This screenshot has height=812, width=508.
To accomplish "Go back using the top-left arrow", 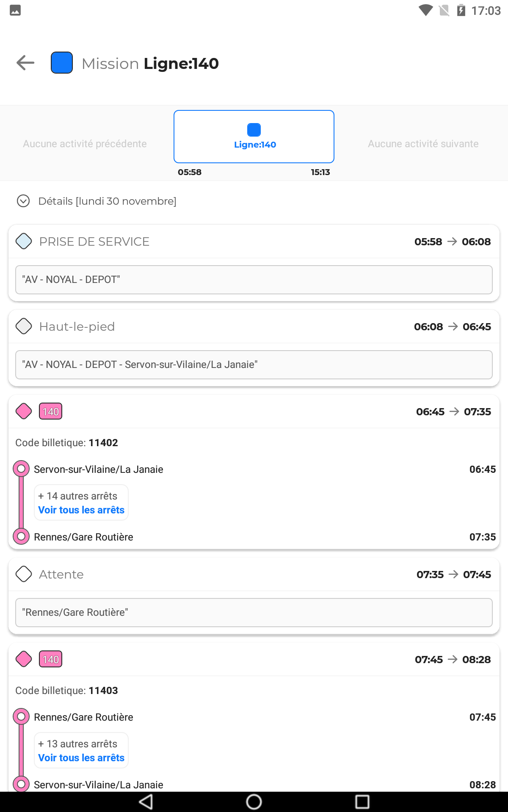I will [25, 63].
